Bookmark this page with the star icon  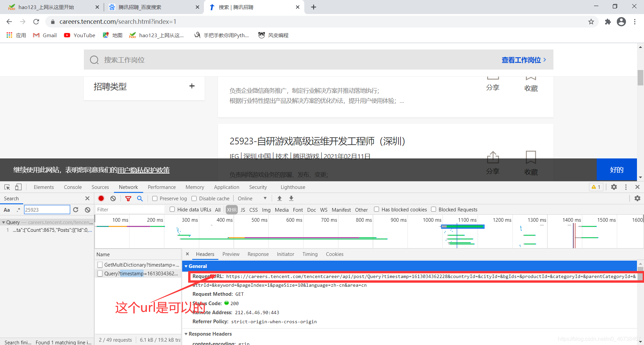[591, 22]
